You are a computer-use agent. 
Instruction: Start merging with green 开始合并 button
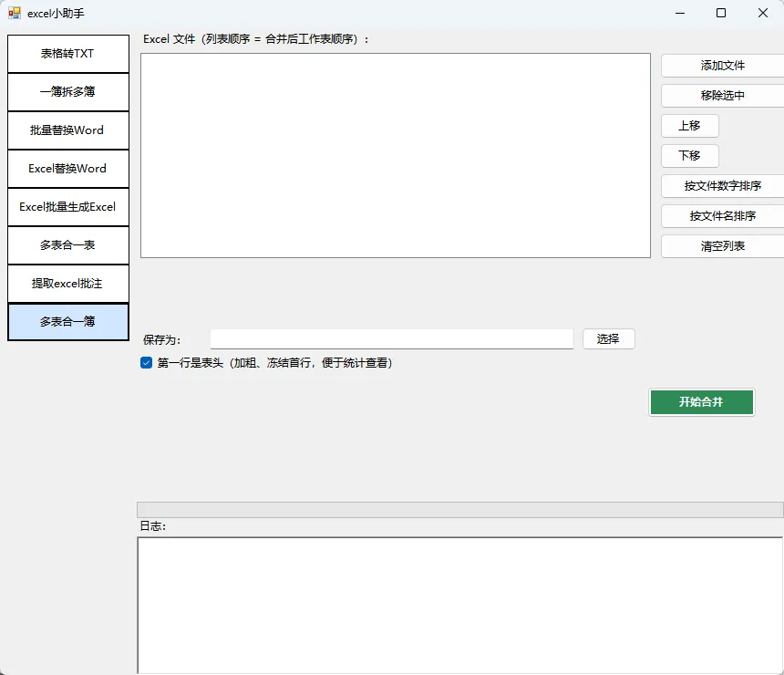point(702,402)
